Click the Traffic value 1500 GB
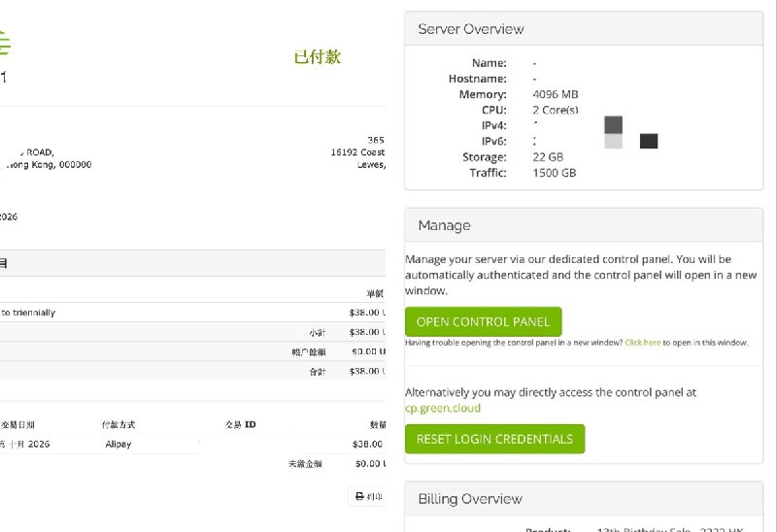Image resolution: width=777 pixels, height=532 pixels. pos(554,173)
